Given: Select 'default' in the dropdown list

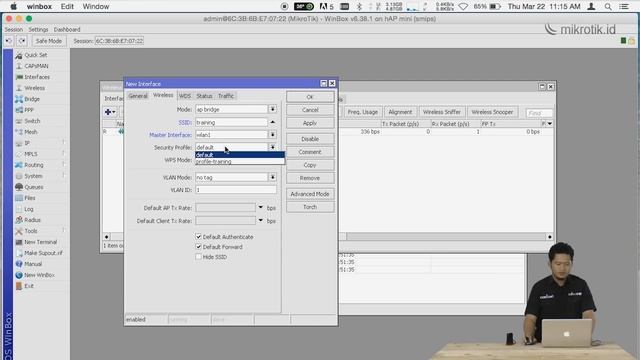Looking at the screenshot, I should coord(240,155).
